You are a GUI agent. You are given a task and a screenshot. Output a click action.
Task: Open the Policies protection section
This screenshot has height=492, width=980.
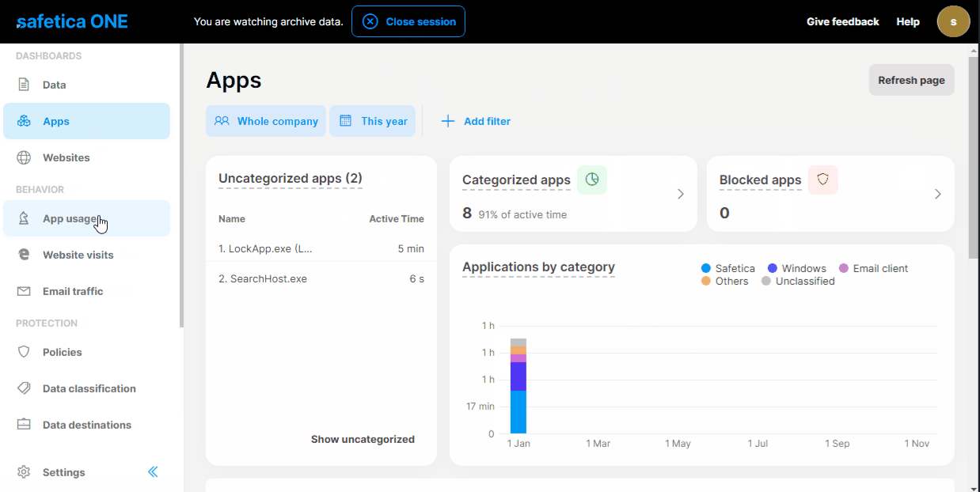pyautogui.click(x=61, y=351)
